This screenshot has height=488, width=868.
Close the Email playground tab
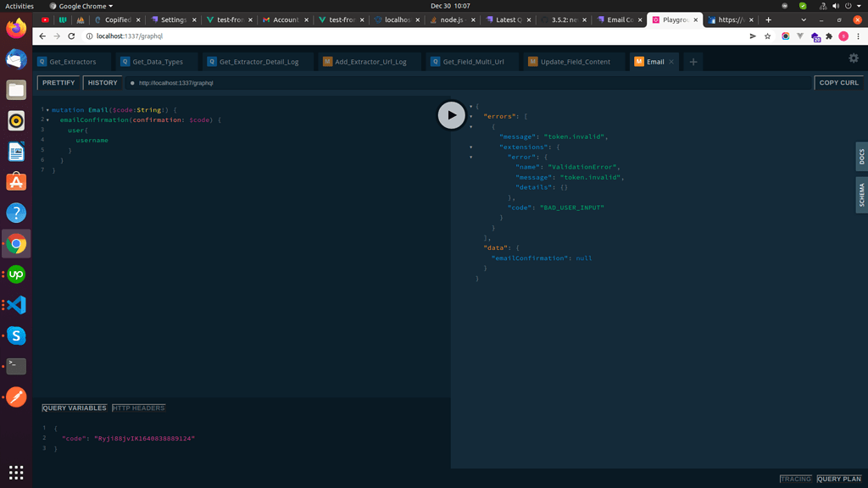click(671, 61)
